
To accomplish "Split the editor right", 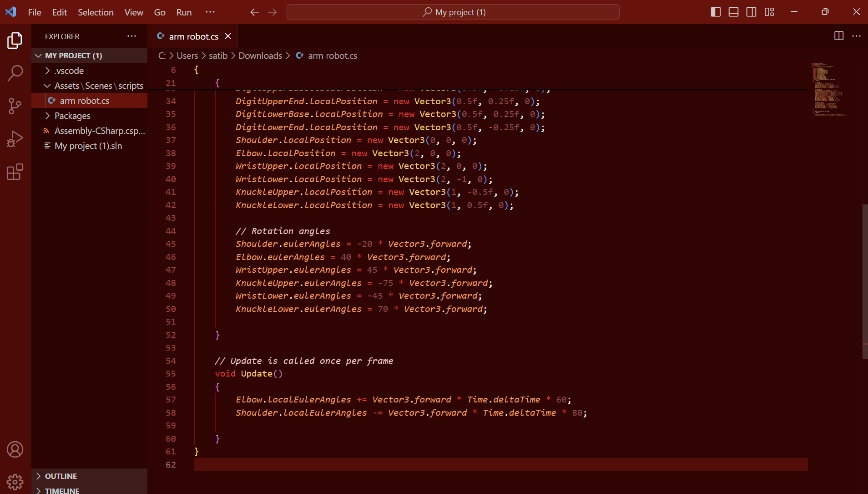I will click(839, 36).
